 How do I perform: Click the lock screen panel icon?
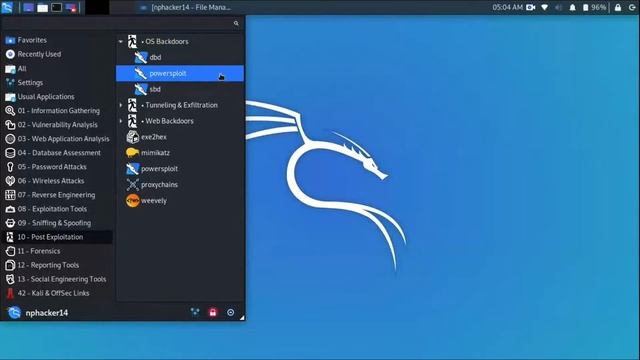pyautogui.click(x=618, y=7)
